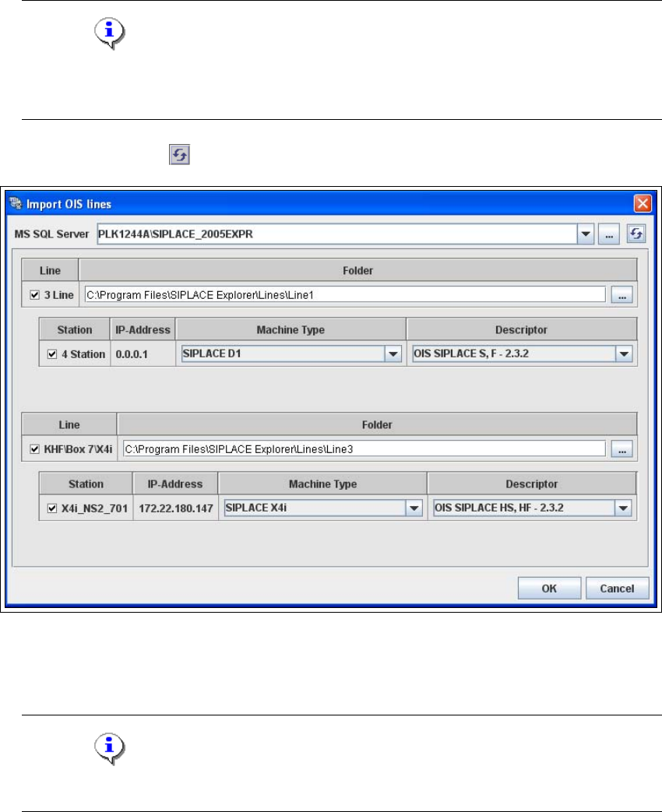662x812 pixels.
Task: Expand OIS SIPLACE S, F - 2.3.2 descriptor dropdown
Action: [x=624, y=354]
